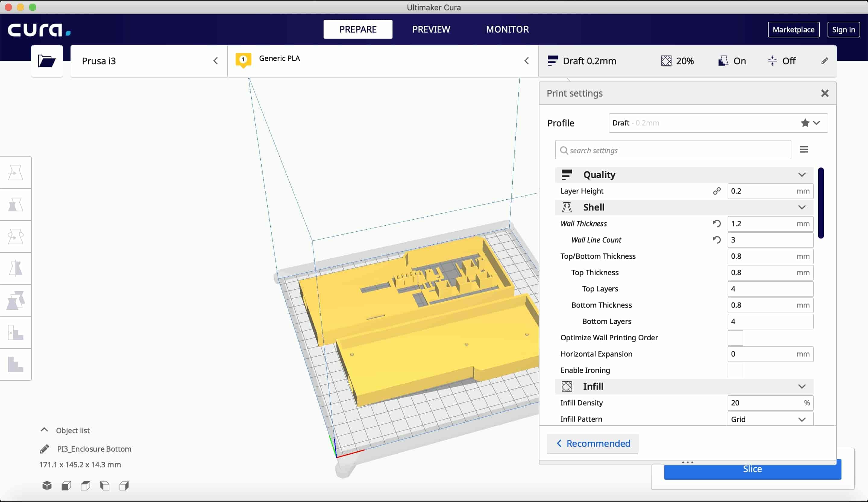This screenshot has width=868, height=502.
Task: Click the Draft 0.2mm layer icon
Action: click(x=552, y=61)
